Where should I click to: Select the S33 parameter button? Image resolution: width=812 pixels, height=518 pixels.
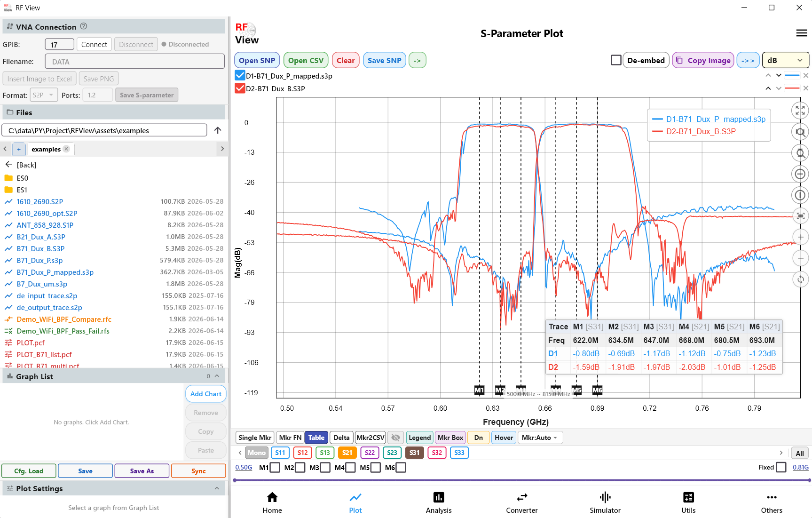click(459, 453)
